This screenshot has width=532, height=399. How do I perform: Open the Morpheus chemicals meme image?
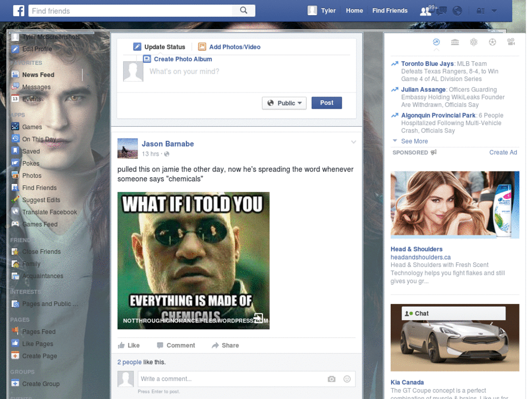(193, 261)
